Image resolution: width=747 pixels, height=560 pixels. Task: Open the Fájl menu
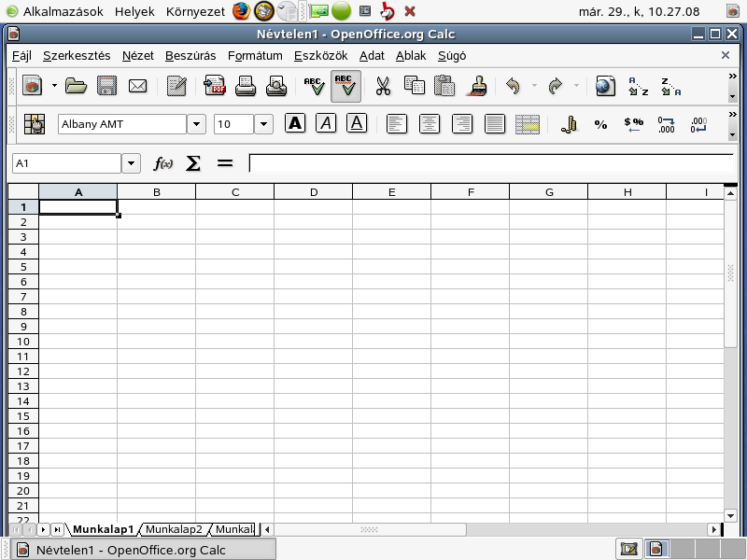(x=21, y=56)
